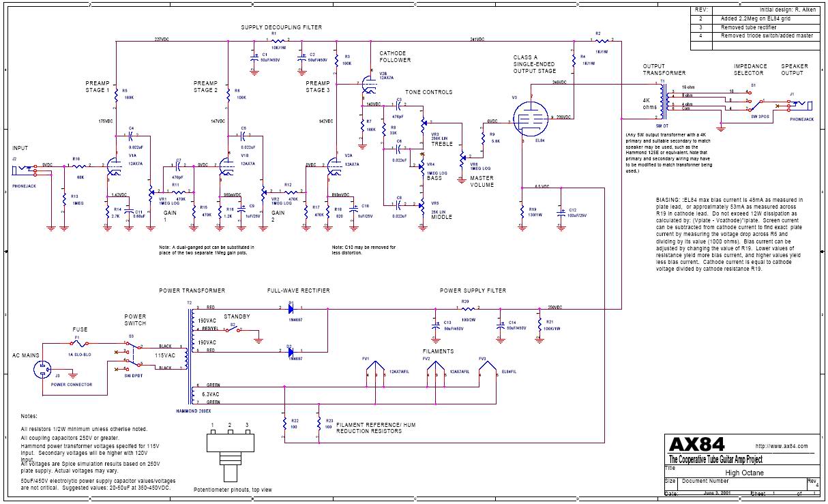Click 'PREAMP STAGE 3' label
This screenshot has width=828, height=504.
318,87
